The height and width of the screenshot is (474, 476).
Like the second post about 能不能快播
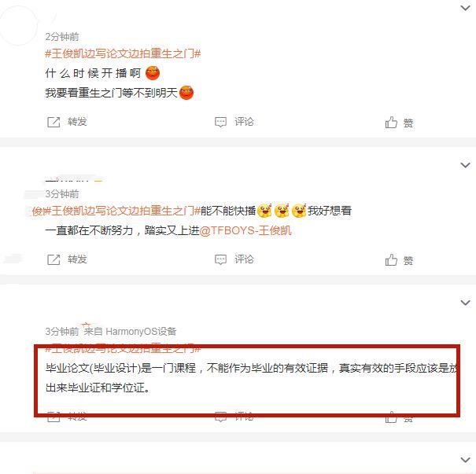coord(391,260)
